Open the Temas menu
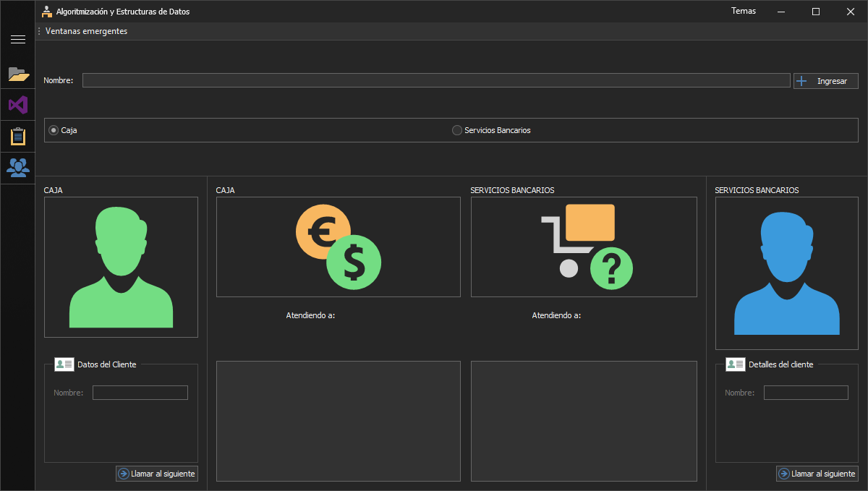The height and width of the screenshot is (491, 868). coord(744,11)
